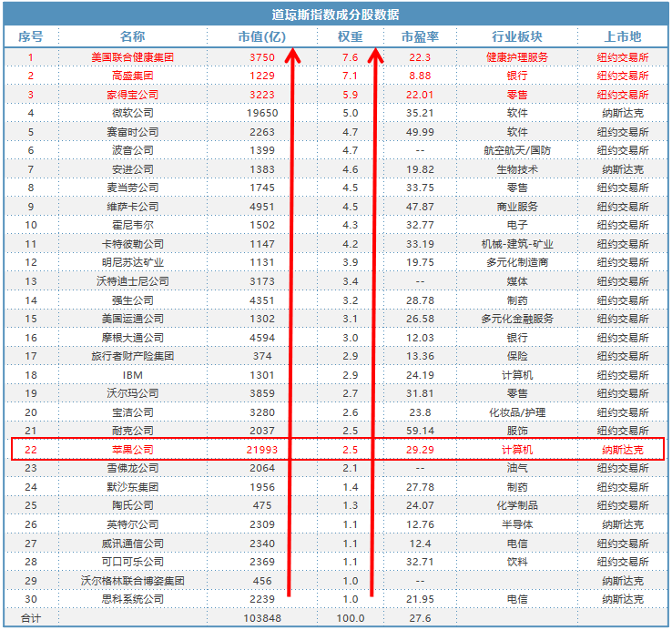Image resolution: width=672 pixels, height=630 pixels.
Task: Select the 可口可乐公司 name cell
Action: [132, 562]
